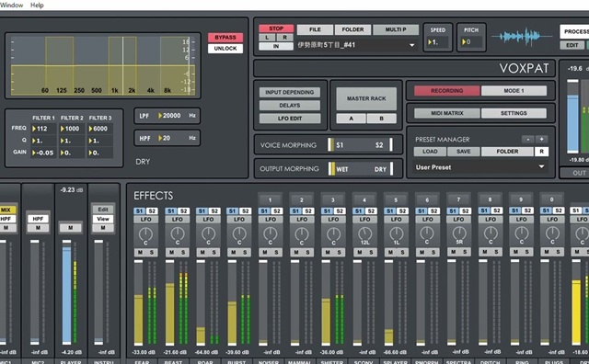Image resolution: width=589 pixels, height=364 pixels.
Task: Toggle S1 on the -33.00 dB effect channel
Action: [139, 211]
